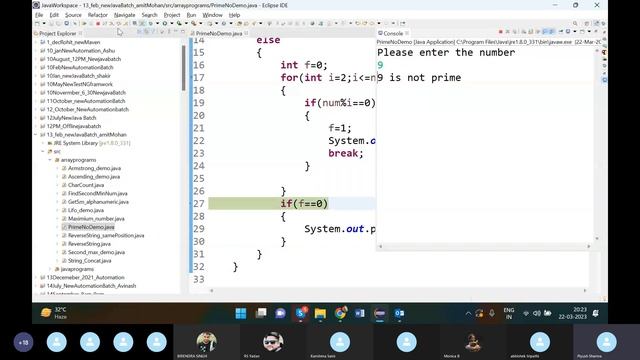
Task: Open the Help menu
Action: click(234, 15)
